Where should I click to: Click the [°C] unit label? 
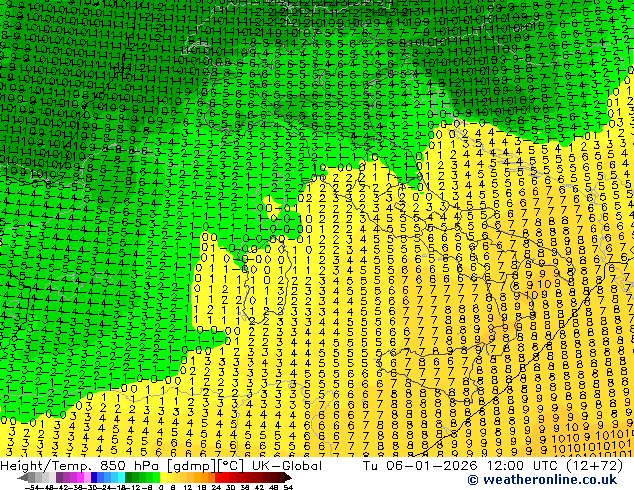(230, 466)
